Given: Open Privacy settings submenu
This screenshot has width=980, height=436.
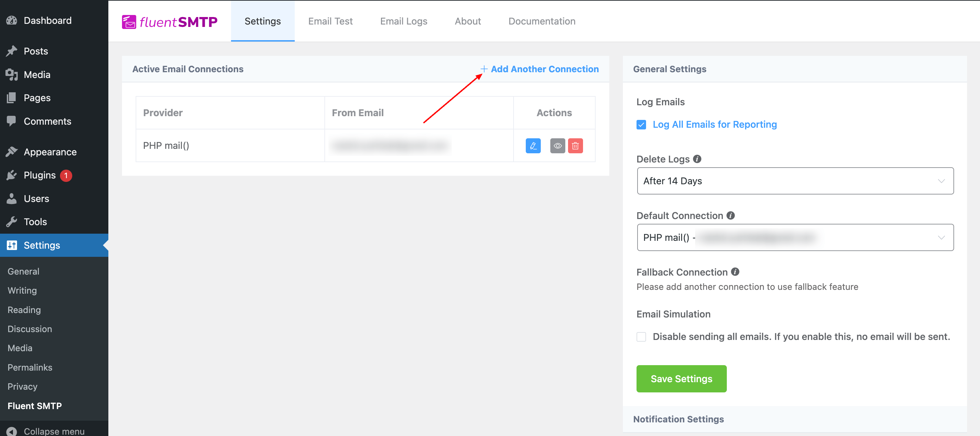Looking at the screenshot, I should pos(22,386).
